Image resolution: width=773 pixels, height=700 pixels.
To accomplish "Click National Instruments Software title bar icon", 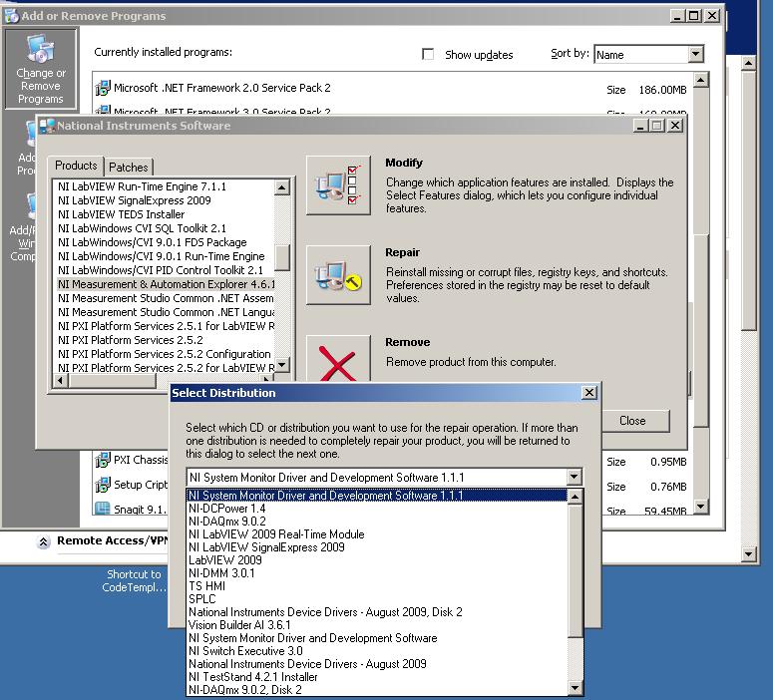I will [47, 126].
